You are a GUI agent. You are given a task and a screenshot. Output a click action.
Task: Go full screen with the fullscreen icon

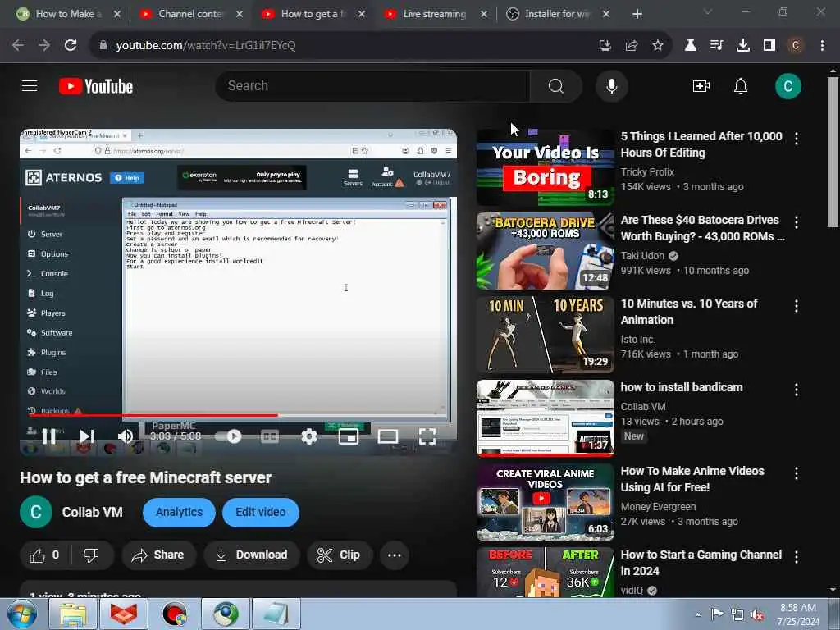[x=427, y=436]
